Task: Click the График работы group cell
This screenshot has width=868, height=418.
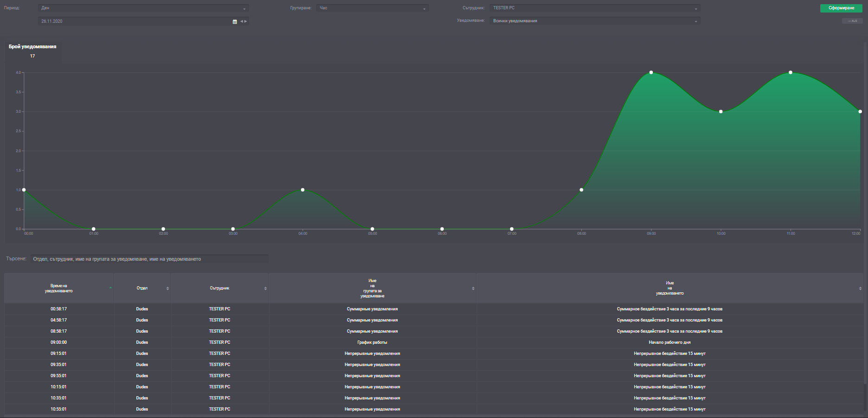Action: (372, 342)
